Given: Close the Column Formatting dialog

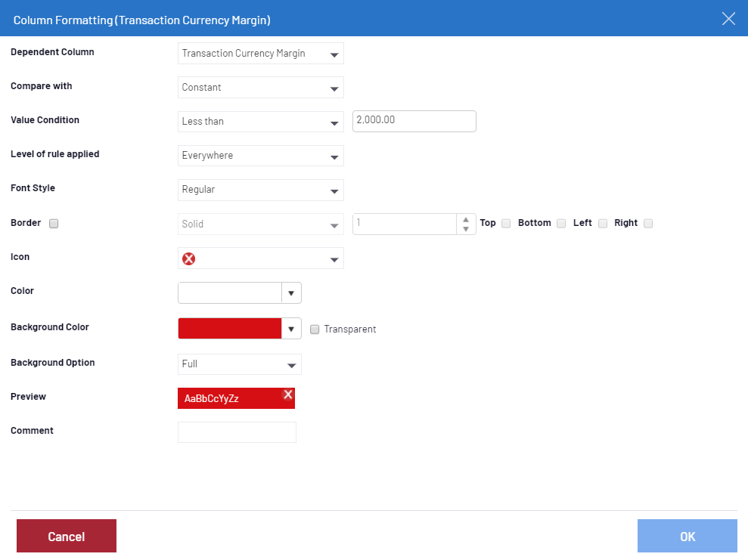Looking at the screenshot, I should pos(728,19).
